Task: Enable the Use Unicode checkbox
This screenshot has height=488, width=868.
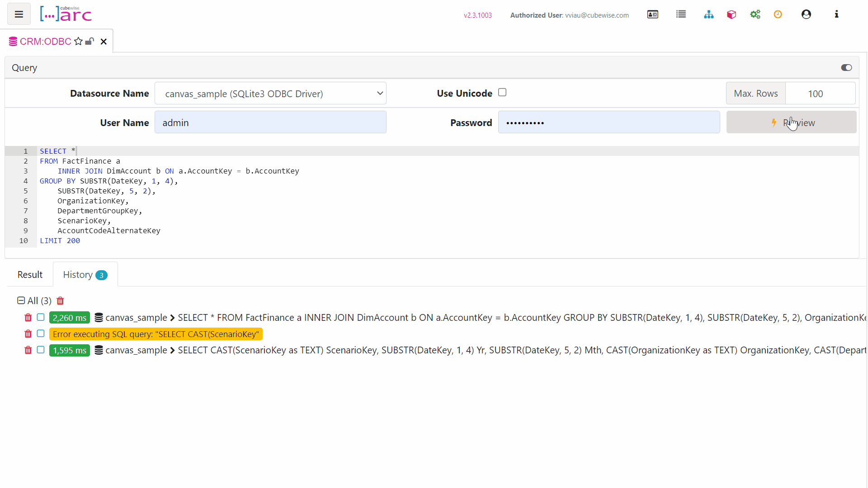Action: (502, 93)
